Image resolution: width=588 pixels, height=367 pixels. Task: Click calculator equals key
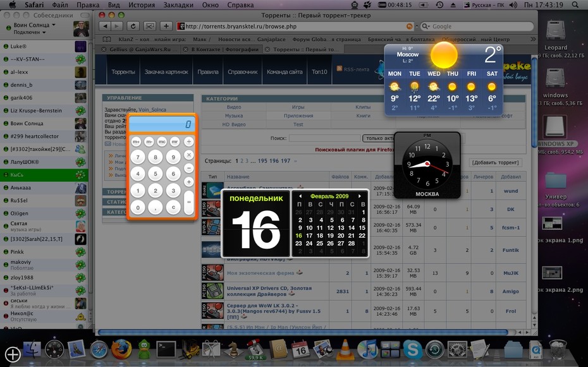[188, 202]
